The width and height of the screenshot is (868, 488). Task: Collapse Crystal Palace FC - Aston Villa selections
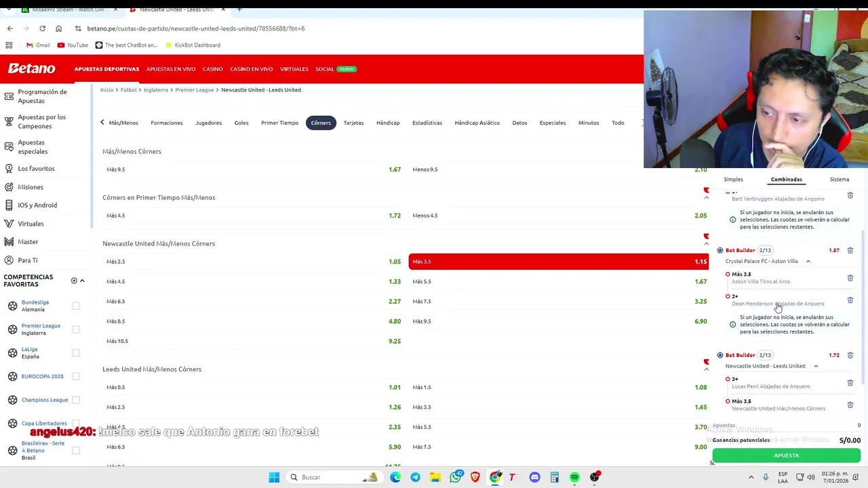click(x=808, y=261)
